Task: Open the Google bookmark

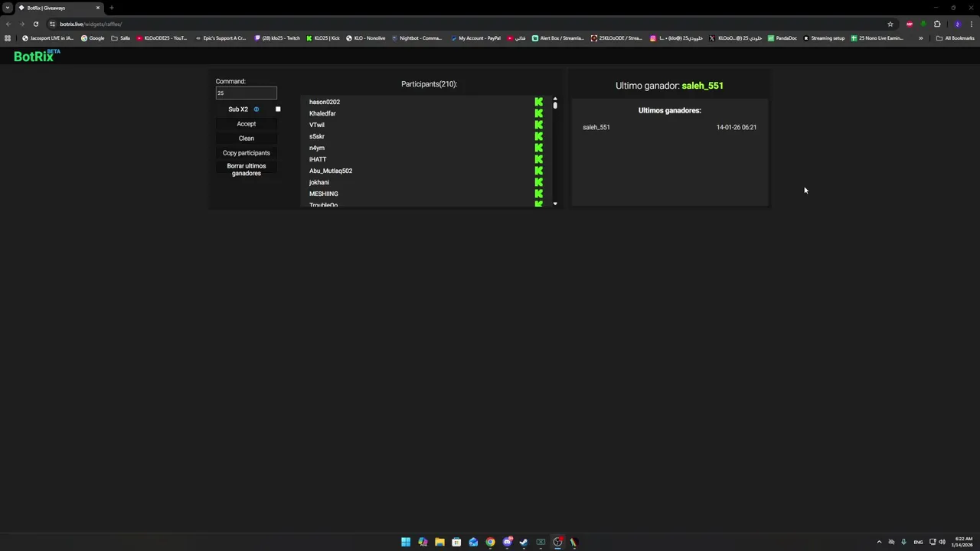Action: click(93, 38)
